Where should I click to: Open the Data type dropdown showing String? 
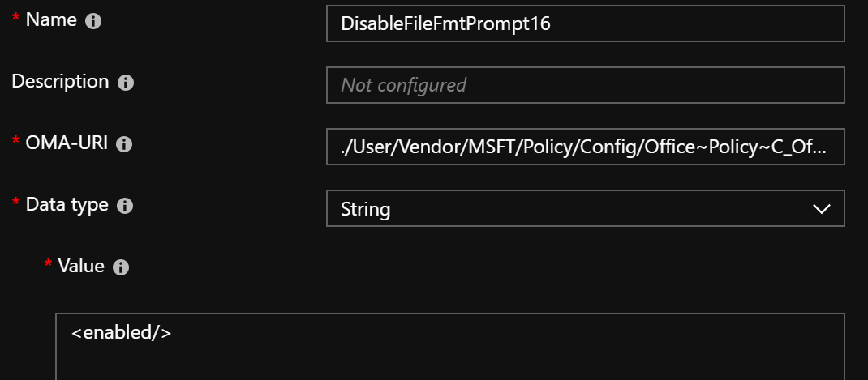[585, 208]
